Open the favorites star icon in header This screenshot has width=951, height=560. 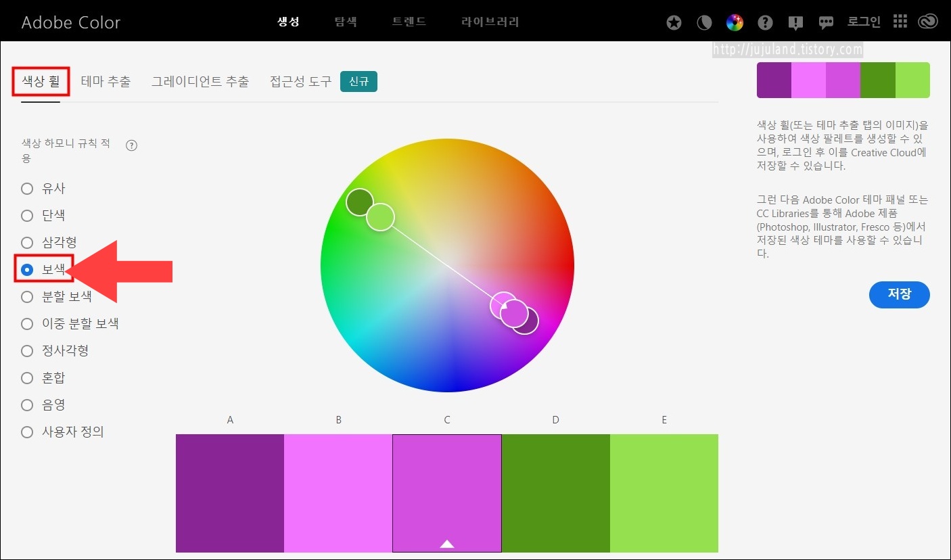point(674,23)
